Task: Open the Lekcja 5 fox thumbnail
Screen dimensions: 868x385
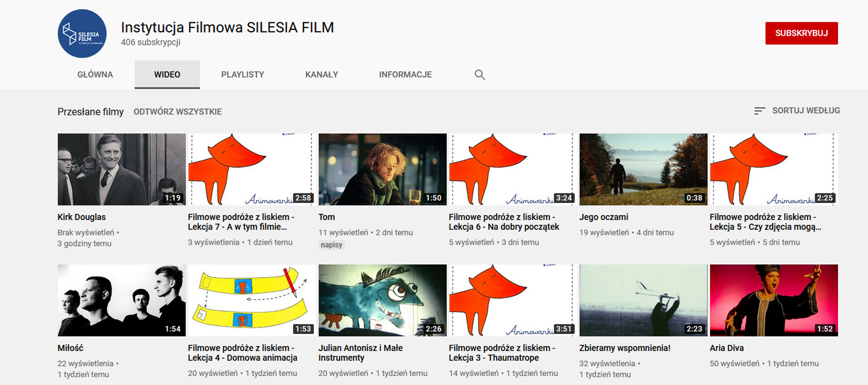Action: [x=774, y=169]
